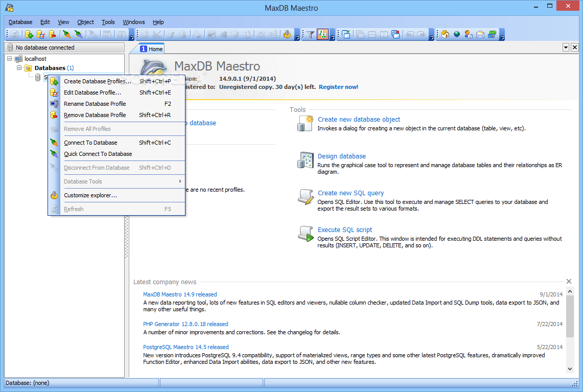Screen dimensions: 583x392
Task: Close the Home tab with the X button
Action: (x=575, y=47)
